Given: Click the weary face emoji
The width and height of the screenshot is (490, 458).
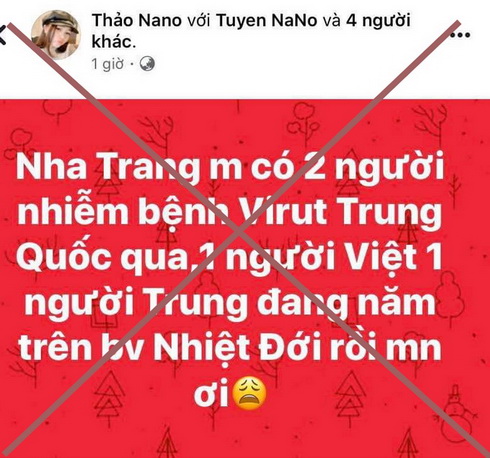Looking at the screenshot, I should tap(249, 393).
